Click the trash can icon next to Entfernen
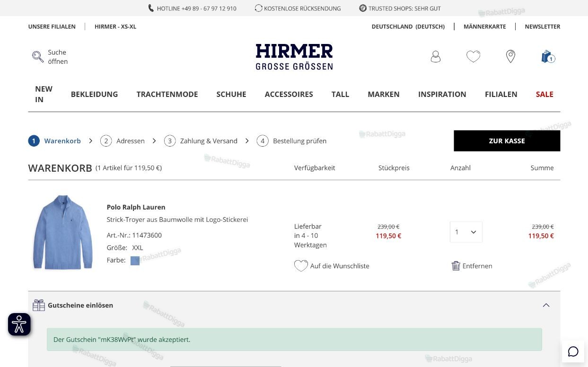Screen dimensions: 588x367 [x=456, y=266]
